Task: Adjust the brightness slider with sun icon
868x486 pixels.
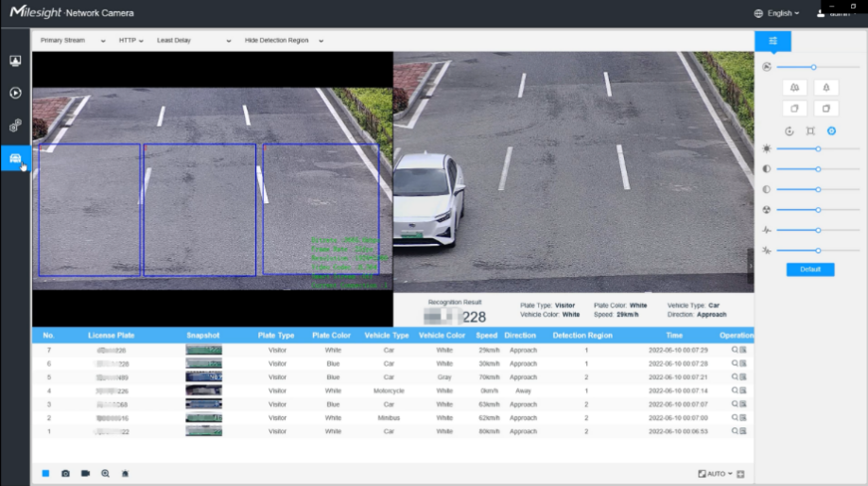Action: pyautogui.click(x=818, y=148)
